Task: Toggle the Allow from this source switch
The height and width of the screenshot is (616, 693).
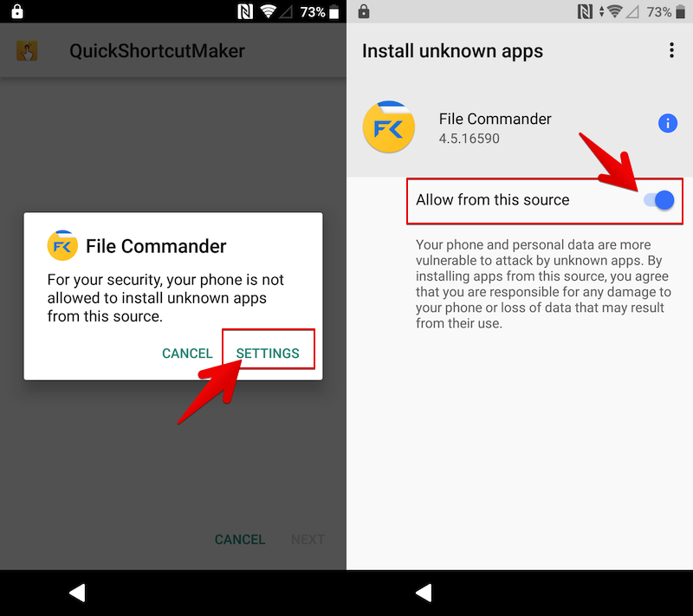Action: pos(659,200)
